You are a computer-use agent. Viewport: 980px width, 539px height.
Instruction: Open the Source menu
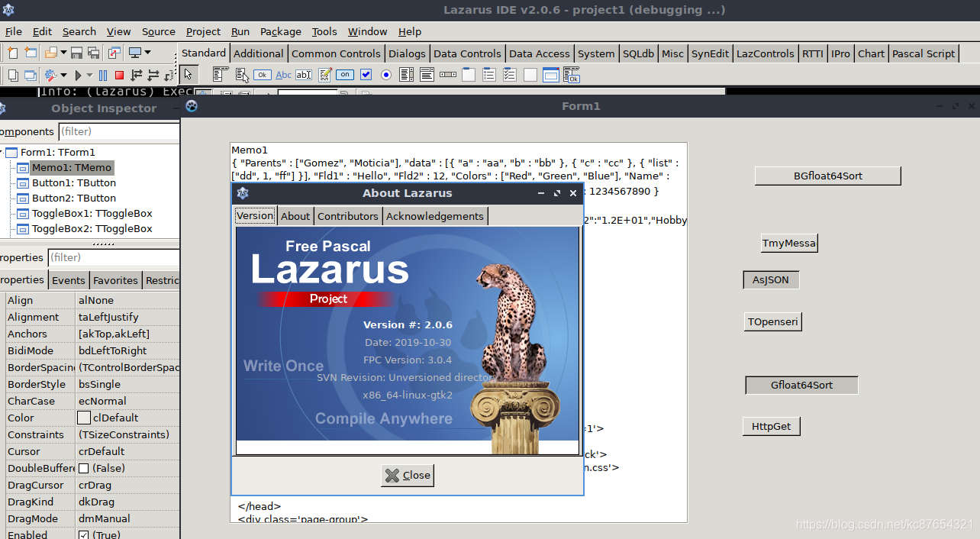[158, 31]
